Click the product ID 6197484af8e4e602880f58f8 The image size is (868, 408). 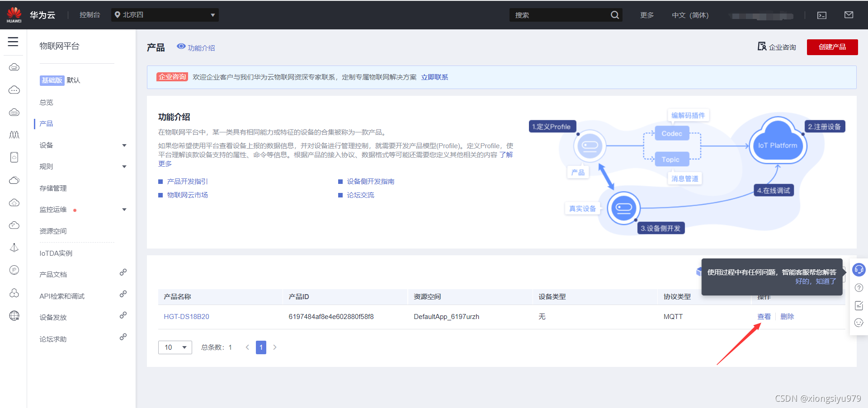[x=331, y=316]
